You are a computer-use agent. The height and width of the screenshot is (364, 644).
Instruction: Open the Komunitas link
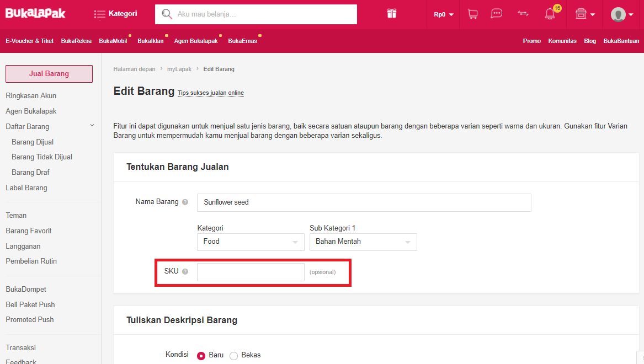(562, 41)
